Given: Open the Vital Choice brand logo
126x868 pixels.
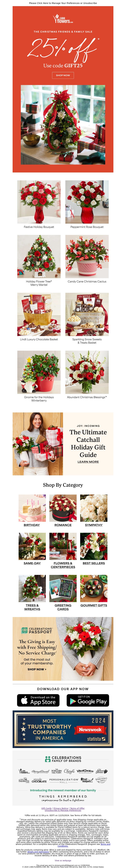Looking at the screenshot, I should pyautogui.click(x=85, y=771).
